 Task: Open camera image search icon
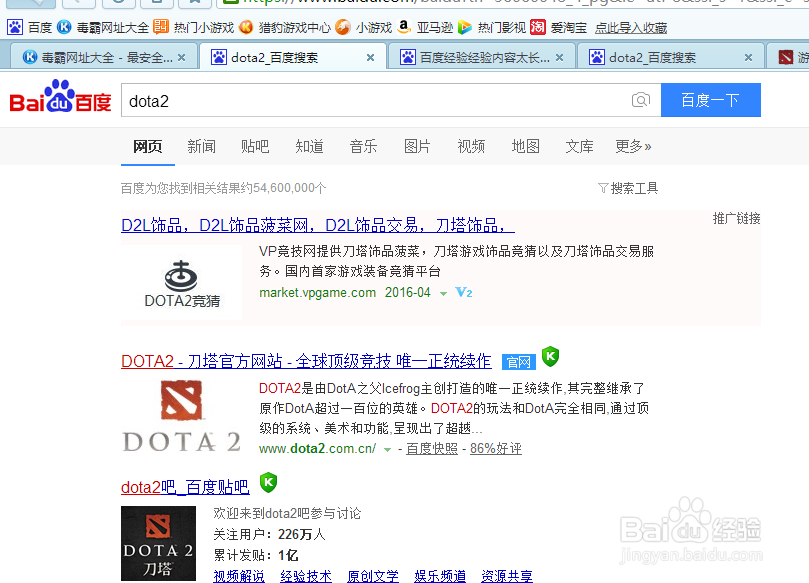tap(640, 100)
